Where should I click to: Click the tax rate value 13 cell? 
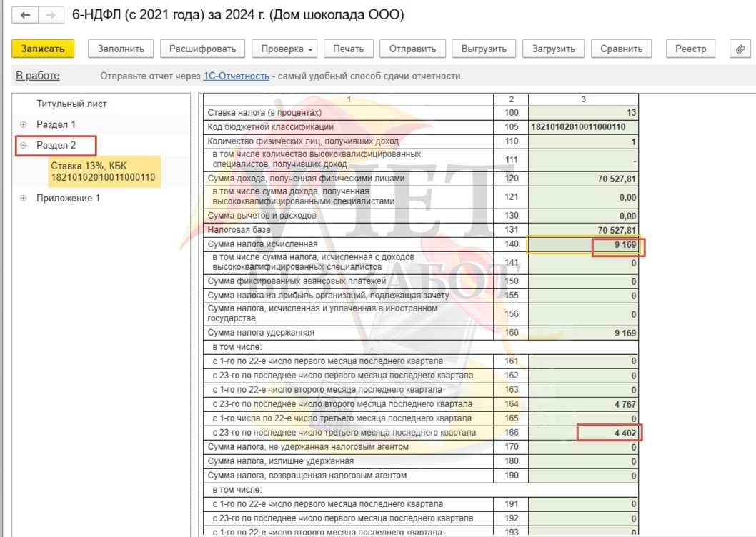(x=583, y=113)
